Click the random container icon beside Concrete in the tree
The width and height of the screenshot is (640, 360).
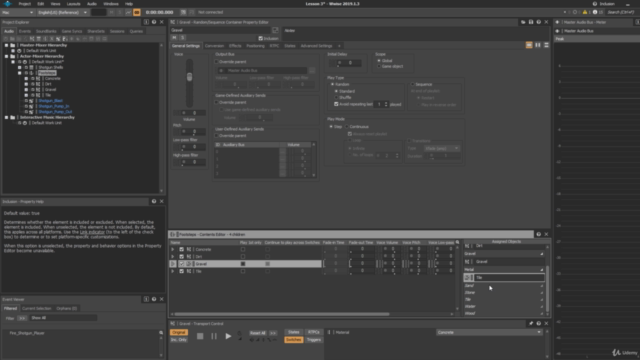coord(38,78)
